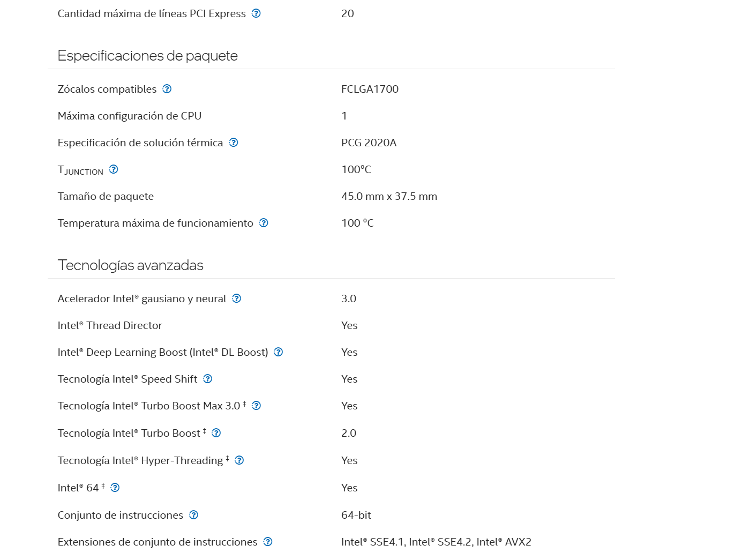The width and height of the screenshot is (743, 560).
Task: Open help icon for PCI Express lanes
Action: pos(256,13)
